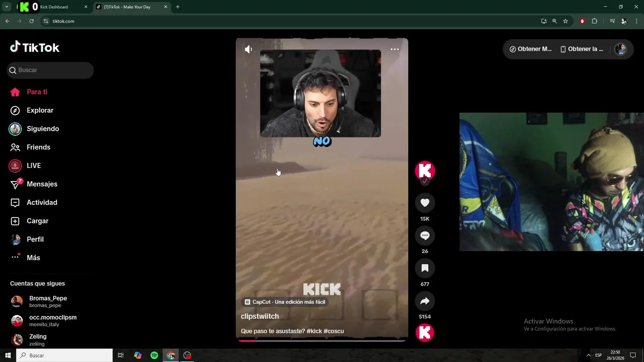Open the zoom magnifier icon in address bar
This screenshot has height=362, width=644.
pyautogui.click(x=554, y=21)
